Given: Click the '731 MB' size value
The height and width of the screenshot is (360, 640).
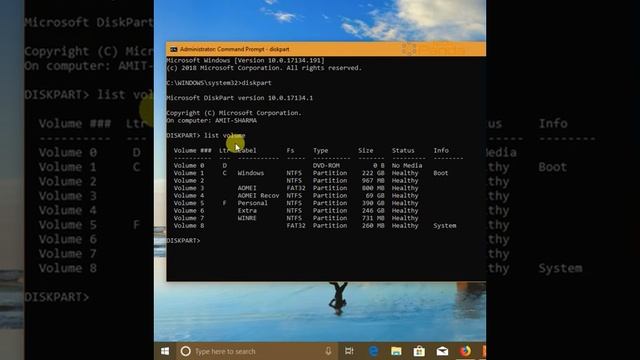Looking at the screenshot, I should click(x=373, y=218).
